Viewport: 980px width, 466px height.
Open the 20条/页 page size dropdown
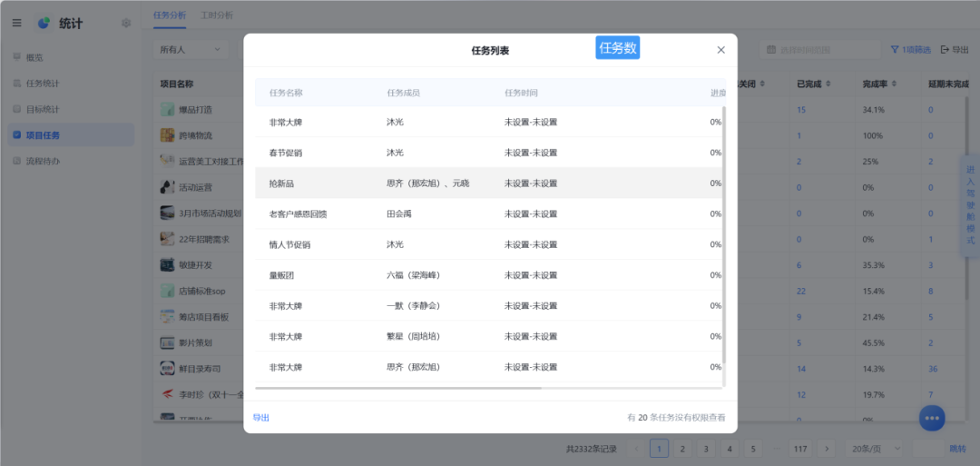(x=874, y=448)
